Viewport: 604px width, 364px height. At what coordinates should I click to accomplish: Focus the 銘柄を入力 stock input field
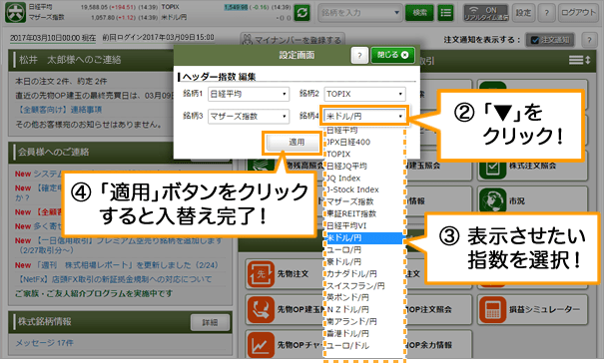click(359, 13)
